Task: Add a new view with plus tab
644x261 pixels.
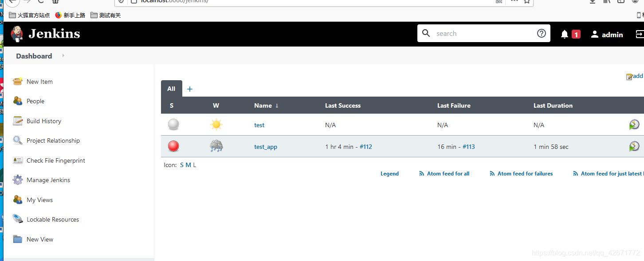Action: click(x=190, y=89)
